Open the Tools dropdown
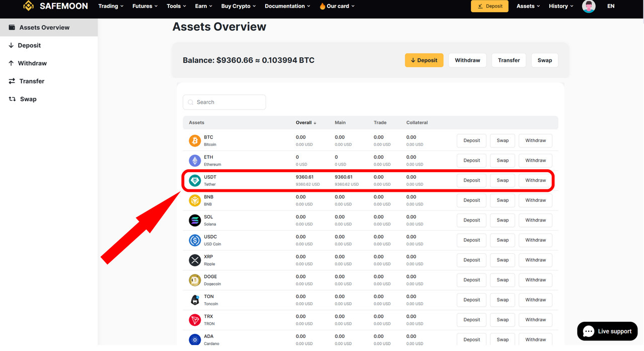The width and height of the screenshot is (644, 351). tap(177, 6)
